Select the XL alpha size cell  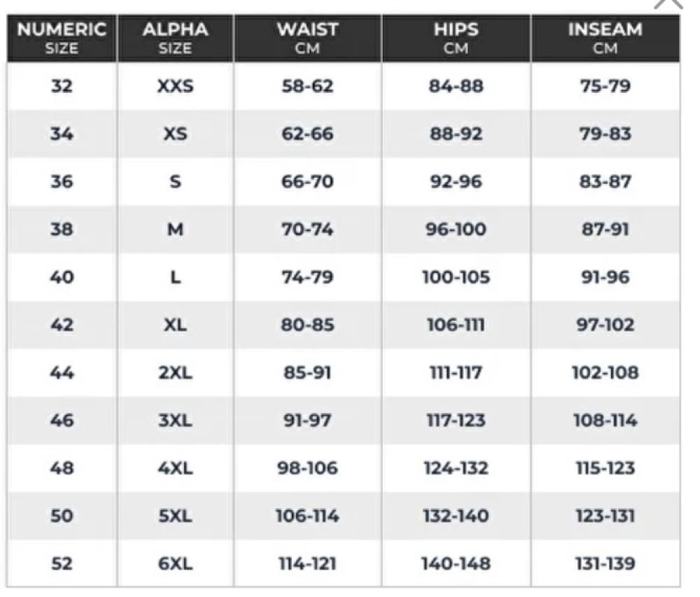point(175,325)
